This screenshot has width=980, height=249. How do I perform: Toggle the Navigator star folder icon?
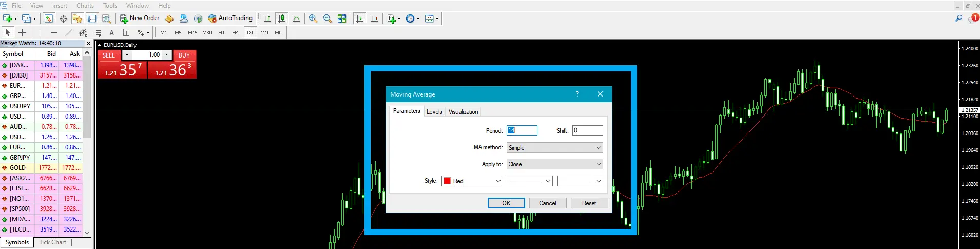[78, 18]
